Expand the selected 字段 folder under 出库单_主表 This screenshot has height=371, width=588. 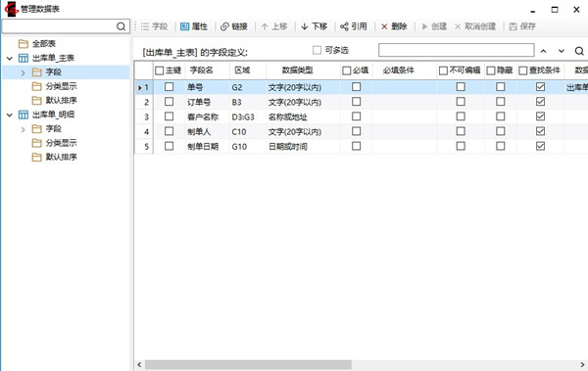[x=23, y=72]
